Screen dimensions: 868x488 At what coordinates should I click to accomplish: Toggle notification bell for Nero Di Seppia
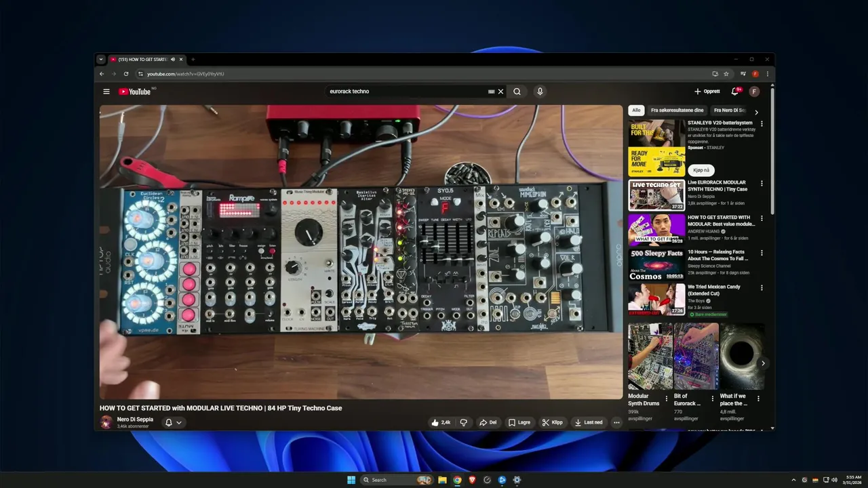click(x=169, y=422)
